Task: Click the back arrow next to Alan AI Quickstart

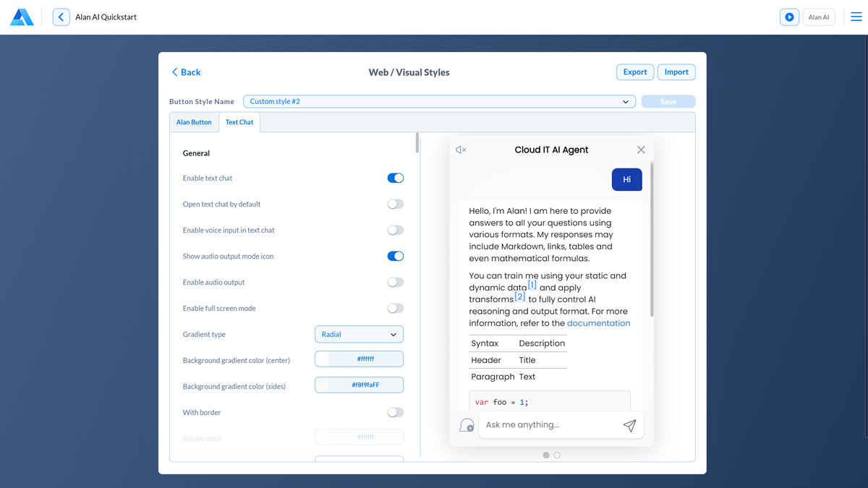Action: click(61, 17)
